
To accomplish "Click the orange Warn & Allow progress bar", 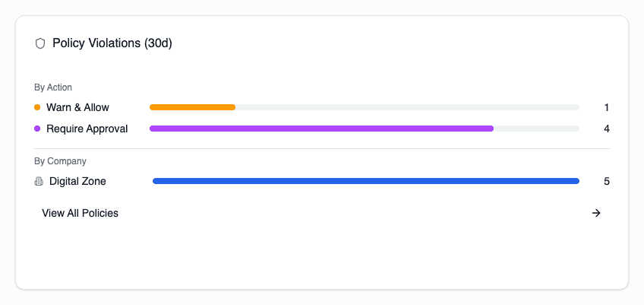I will 192,107.
